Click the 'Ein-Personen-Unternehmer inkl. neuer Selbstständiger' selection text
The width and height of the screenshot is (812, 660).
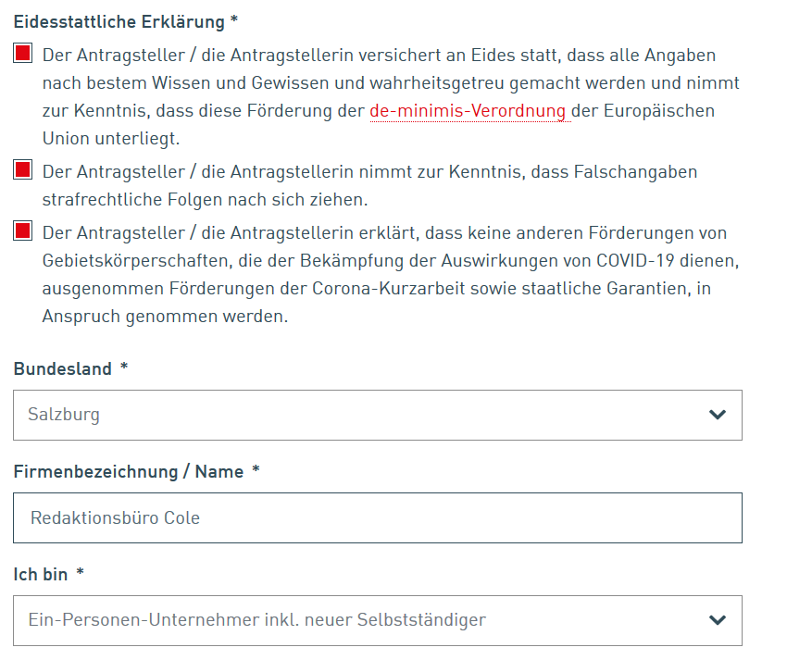coord(257,620)
